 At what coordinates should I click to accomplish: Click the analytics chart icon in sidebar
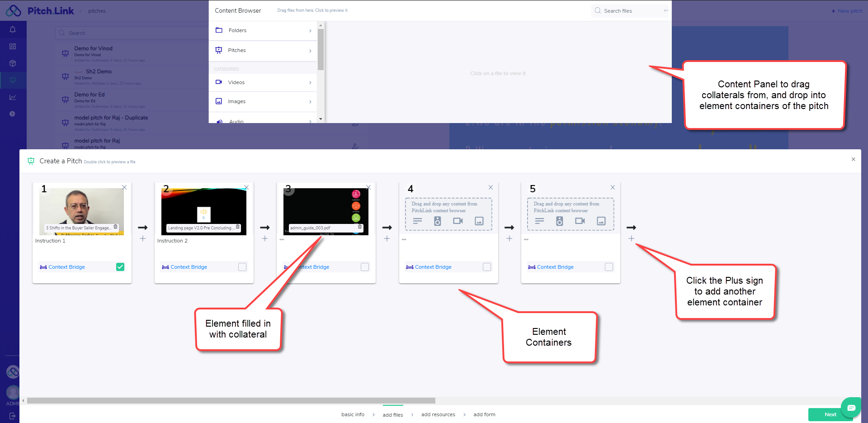[13, 97]
